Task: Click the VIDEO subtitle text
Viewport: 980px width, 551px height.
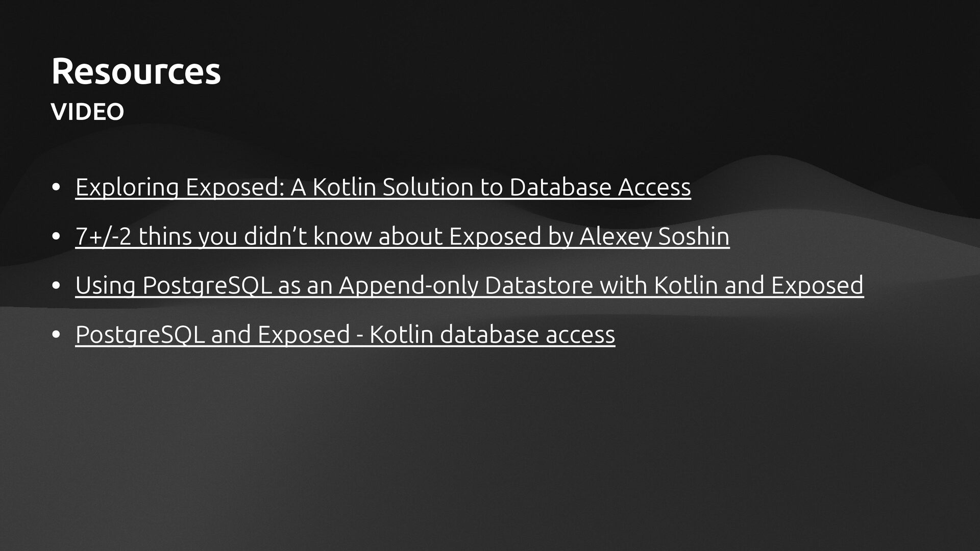Action: tap(87, 112)
